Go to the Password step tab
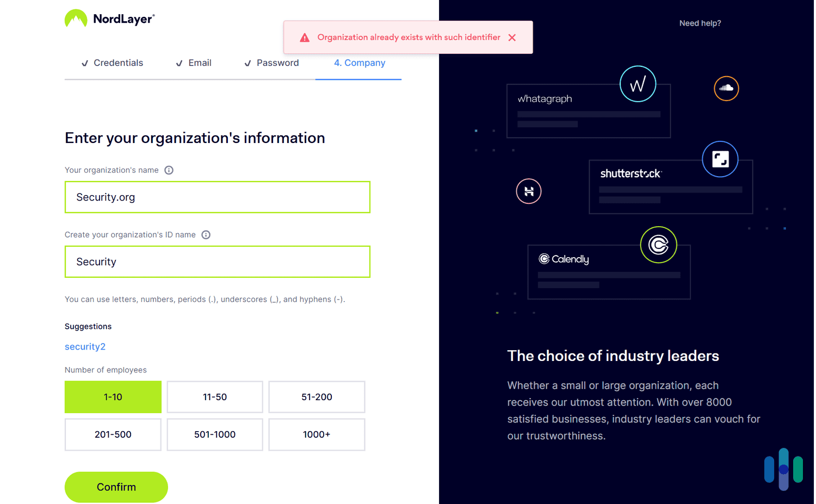Viewport: 816px width, 504px height. coord(272,63)
